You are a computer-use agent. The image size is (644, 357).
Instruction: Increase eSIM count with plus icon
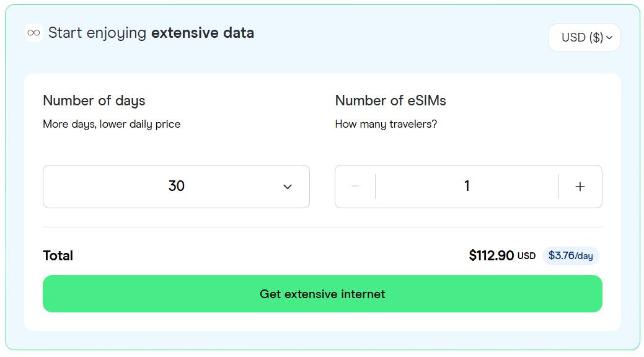[x=580, y=187]
